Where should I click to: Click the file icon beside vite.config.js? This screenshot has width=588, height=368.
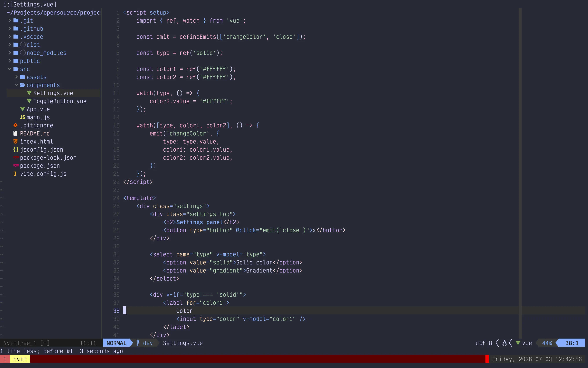coord(15,173)
